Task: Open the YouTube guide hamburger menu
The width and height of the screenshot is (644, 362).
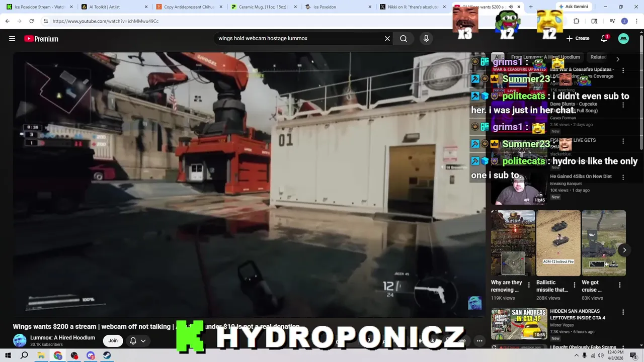Action: (12, 39)
